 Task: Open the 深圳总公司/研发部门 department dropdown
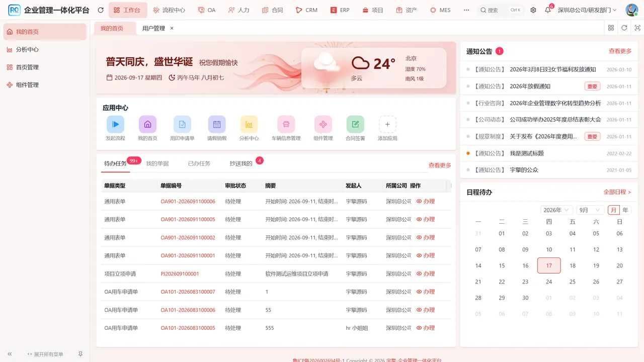pyautogui.click(x=587, y=10)
